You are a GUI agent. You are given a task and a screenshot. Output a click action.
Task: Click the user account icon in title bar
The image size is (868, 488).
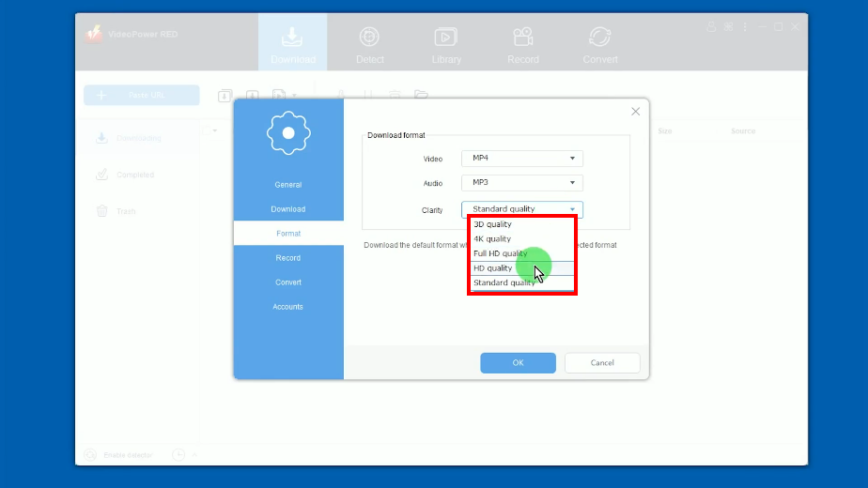[x=711, y=26]
